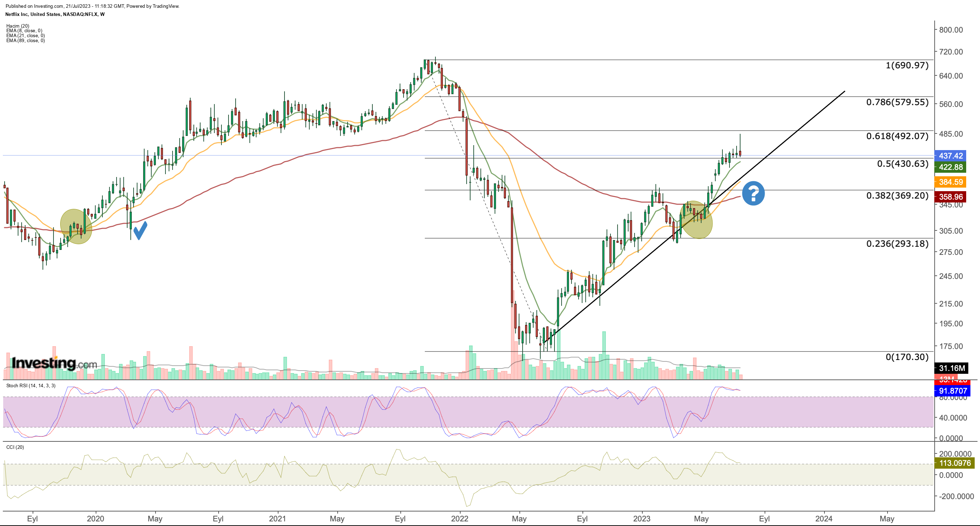Screen dimensions: 980x526
Task: Click the EMA (21, close, 0) legend
Action: pos(26,36)
